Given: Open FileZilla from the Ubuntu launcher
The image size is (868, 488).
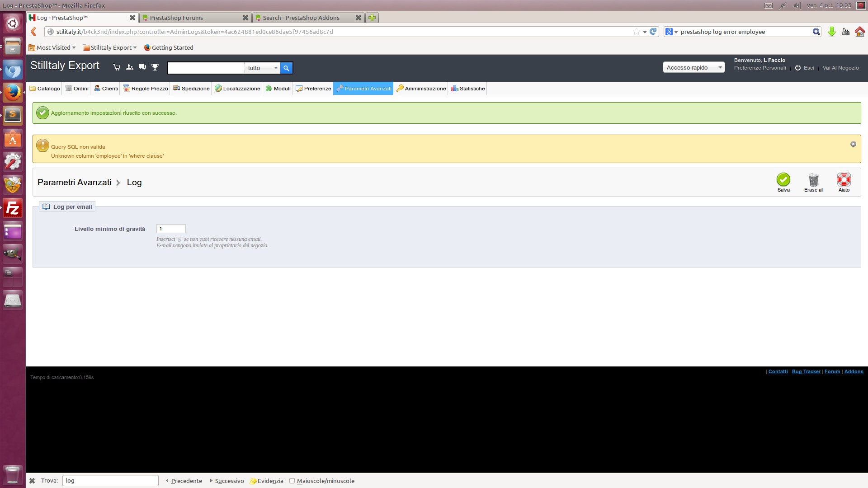Looking at the screenshot, I should (13, 208).
